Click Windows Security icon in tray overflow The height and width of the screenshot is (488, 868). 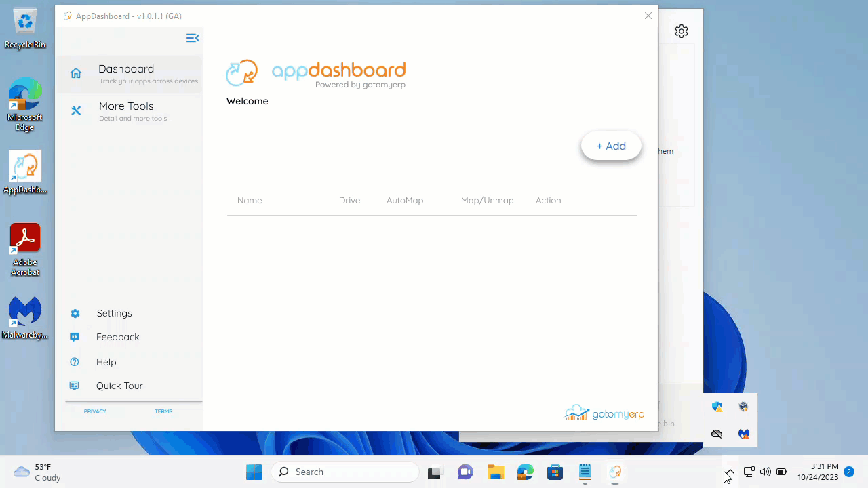pyautogui.click(x=717, y=407)
